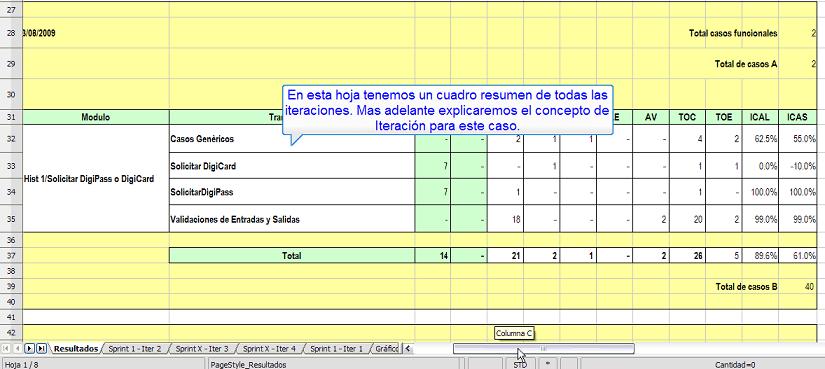Screen dimensions: 825x369
Task: Select row header 35
Action: (11, 219)
